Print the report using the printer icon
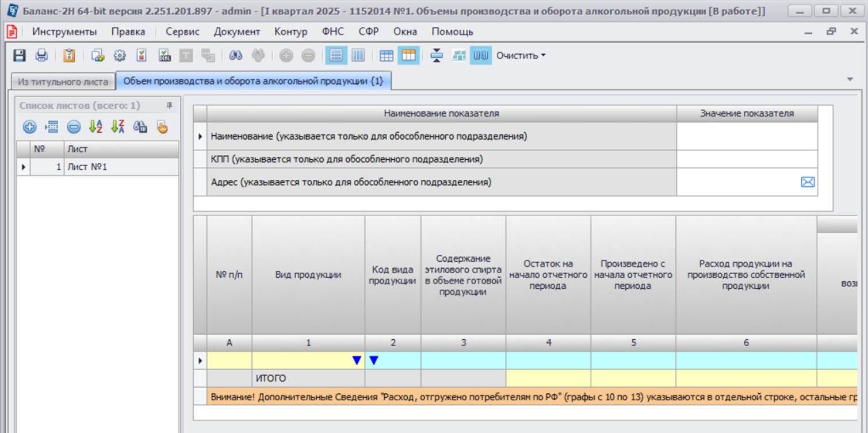868x433 pixels. coord(41,55)
